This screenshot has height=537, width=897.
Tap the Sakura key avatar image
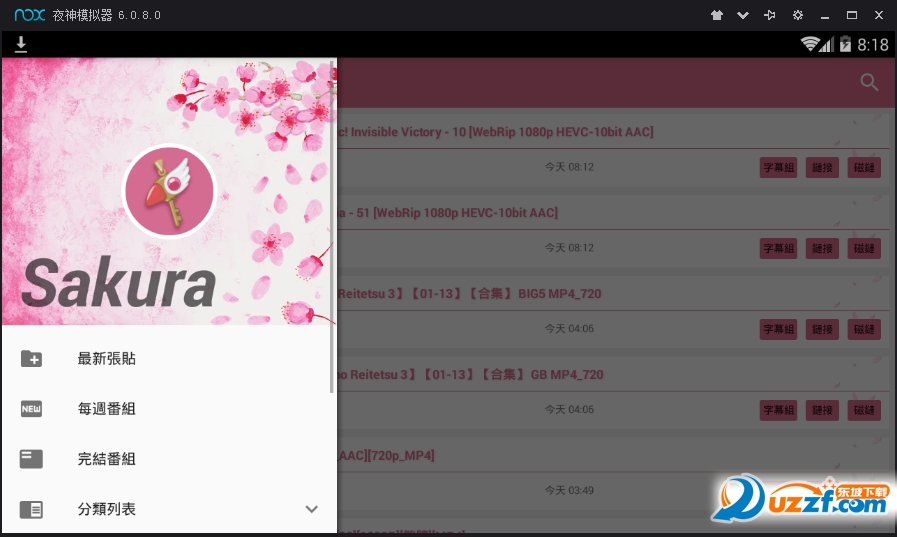tap(169, 191)
